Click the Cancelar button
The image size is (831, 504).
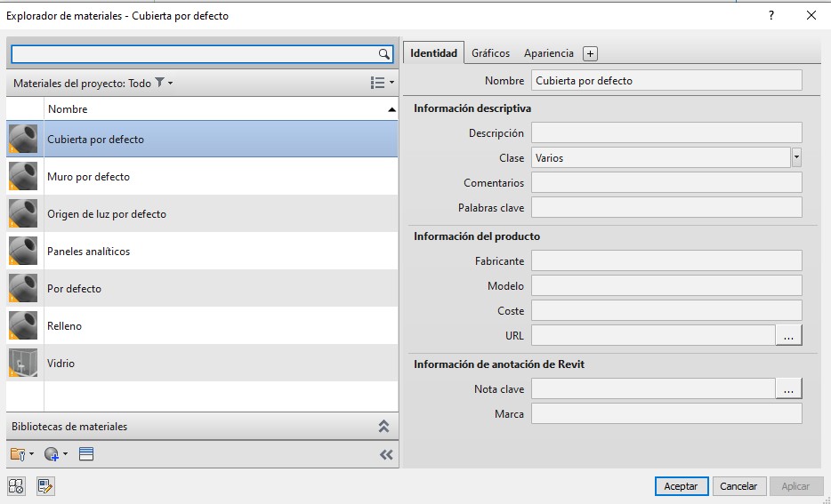[x=738, y=486]
